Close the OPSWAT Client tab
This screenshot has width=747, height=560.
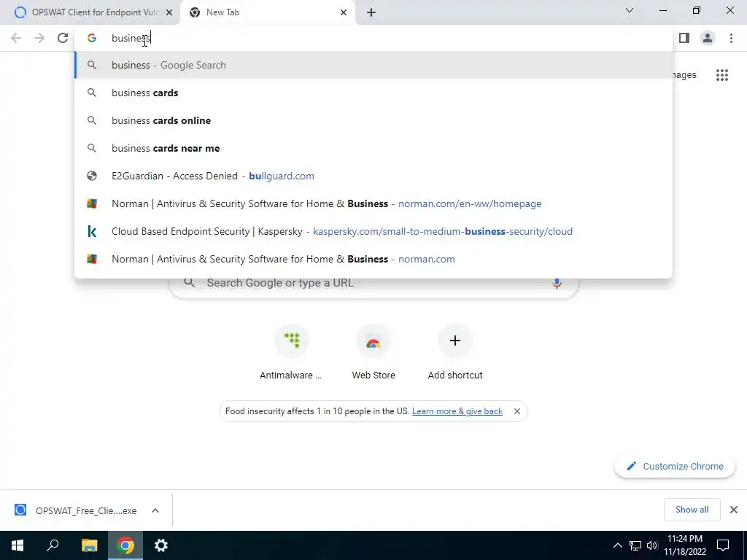169,12
